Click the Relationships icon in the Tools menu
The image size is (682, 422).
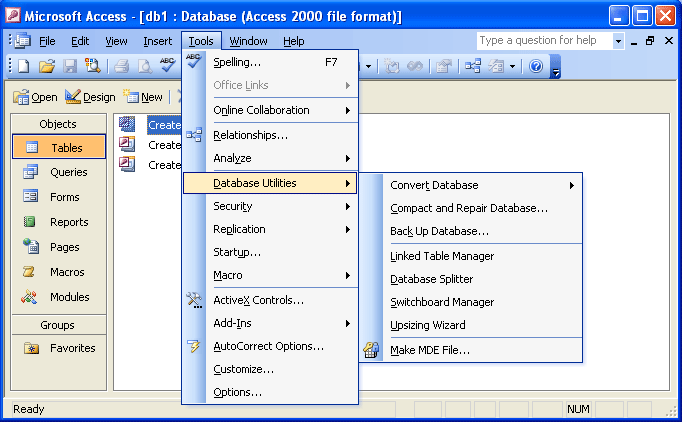click(x=194, y=135)
